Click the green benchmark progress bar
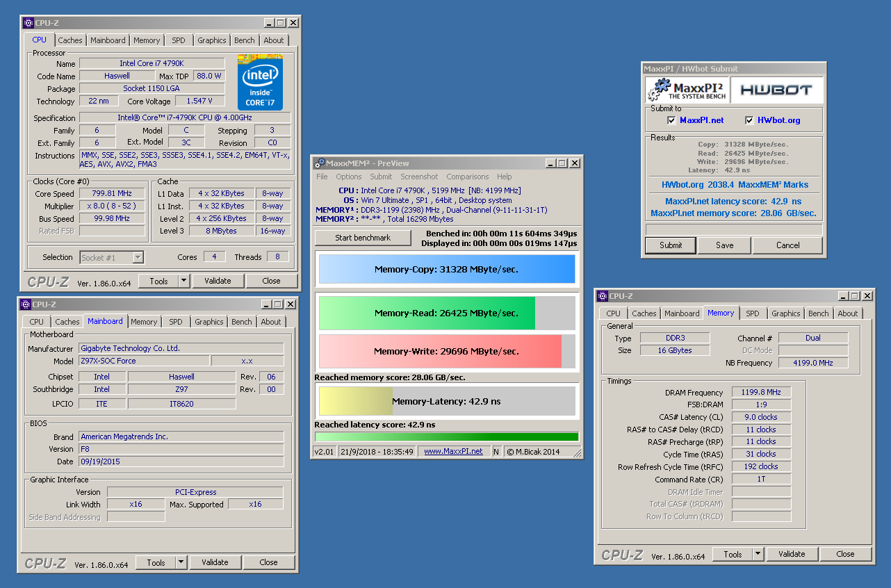The height and width of the screenshot is (588, 891). click(446, 436)
